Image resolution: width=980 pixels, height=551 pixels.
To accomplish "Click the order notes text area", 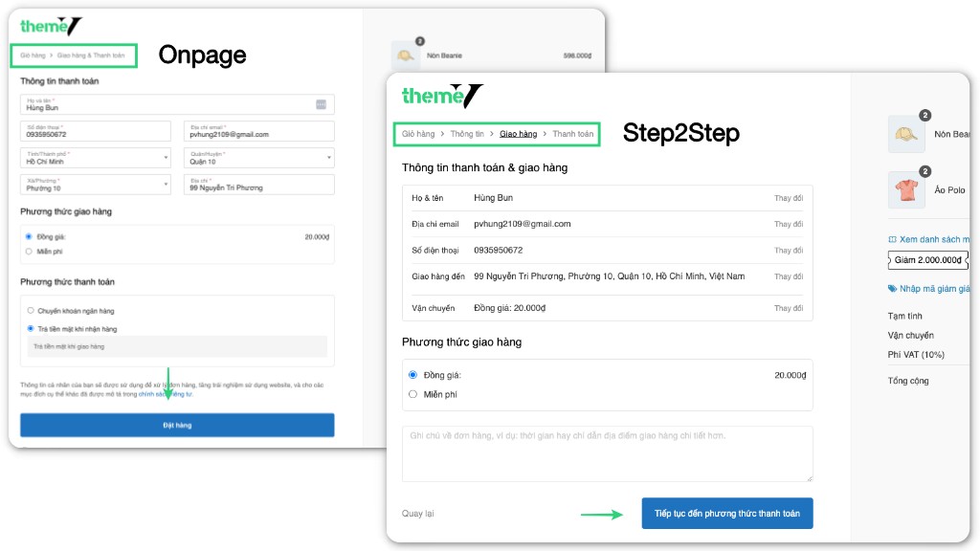I will 607,453.
